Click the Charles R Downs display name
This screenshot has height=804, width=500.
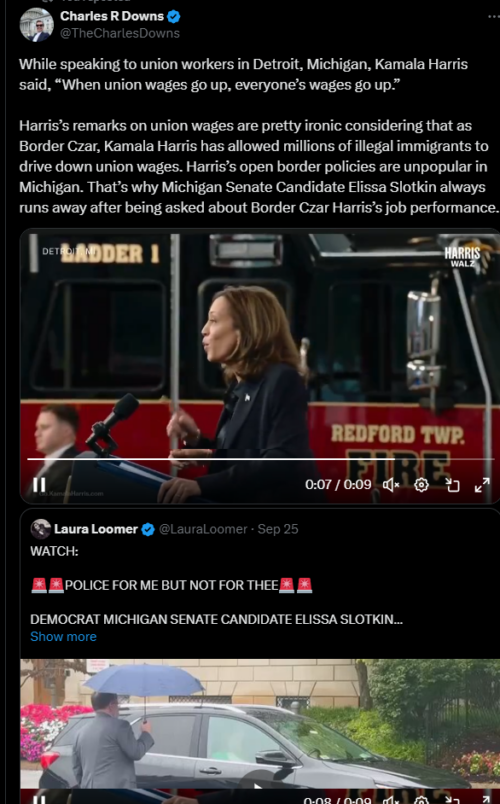(x=112, y=16)
